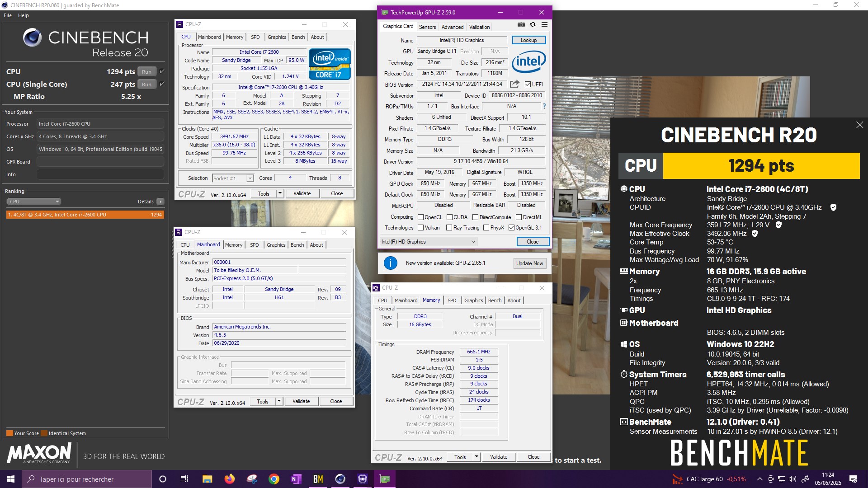Open Tools dropdown arrow in CPU-Z Mainboard window
Screen dimensions: 868x488
[x=279, y=401]
